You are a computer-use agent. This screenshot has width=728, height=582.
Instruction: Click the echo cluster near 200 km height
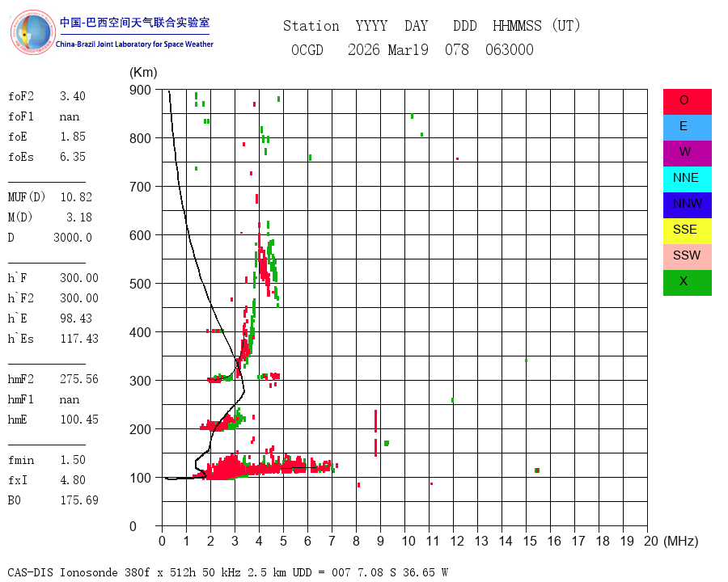click(x=224, y=421)
